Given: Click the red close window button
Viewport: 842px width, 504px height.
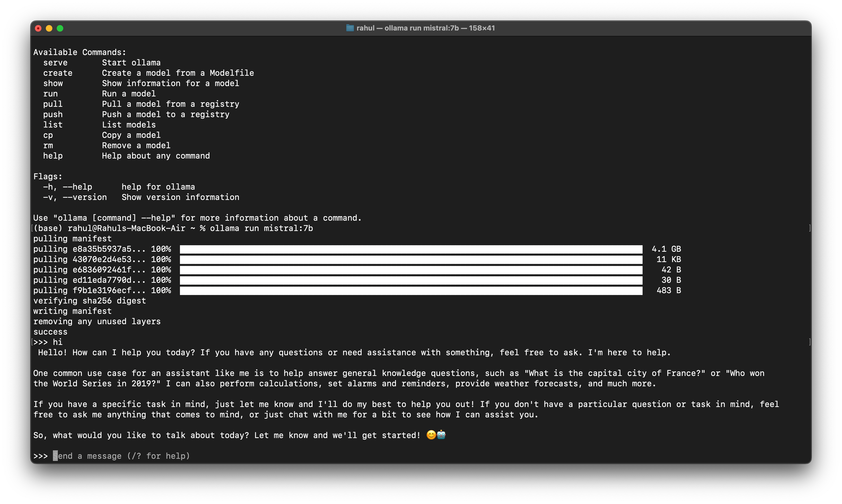Looking at the screenshot, I should click(38, 29).
